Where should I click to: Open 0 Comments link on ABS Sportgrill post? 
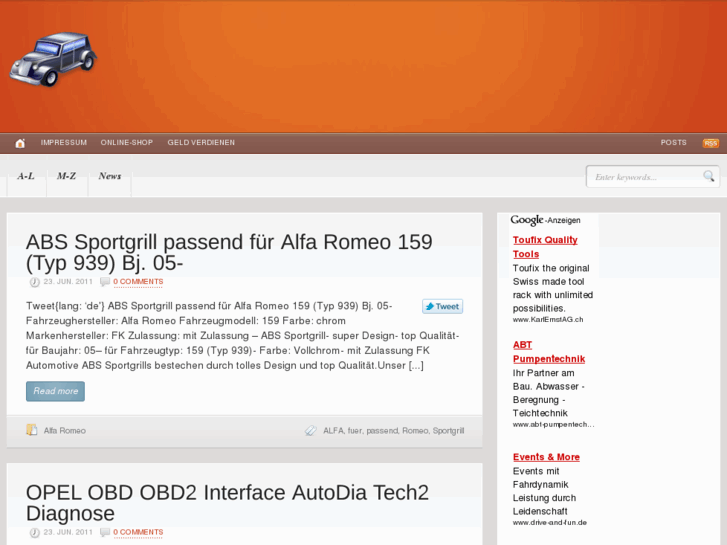point(138,282)
